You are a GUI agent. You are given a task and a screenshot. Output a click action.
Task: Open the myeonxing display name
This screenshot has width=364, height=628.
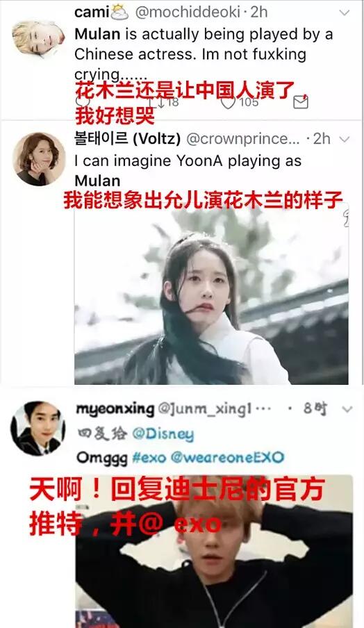click(x=115, y=409)
